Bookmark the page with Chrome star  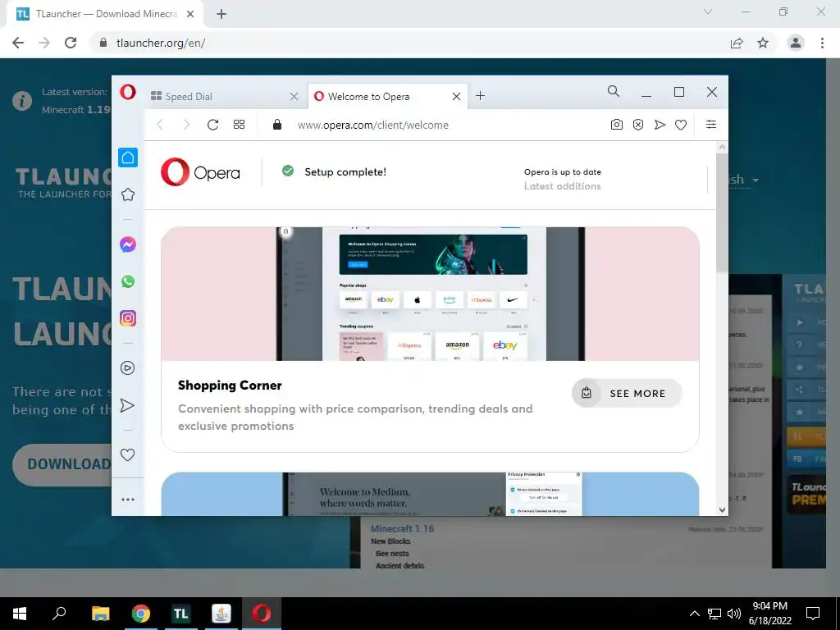coord(763,43)
